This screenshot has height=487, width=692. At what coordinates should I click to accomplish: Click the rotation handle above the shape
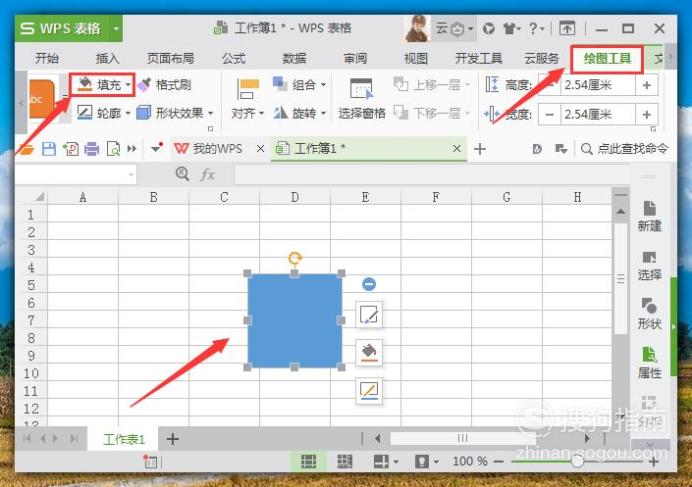pos(295,258)
